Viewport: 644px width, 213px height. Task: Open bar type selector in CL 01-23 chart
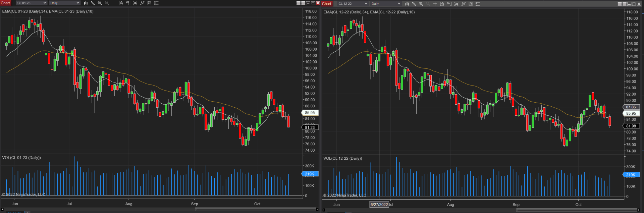point(86,3)
